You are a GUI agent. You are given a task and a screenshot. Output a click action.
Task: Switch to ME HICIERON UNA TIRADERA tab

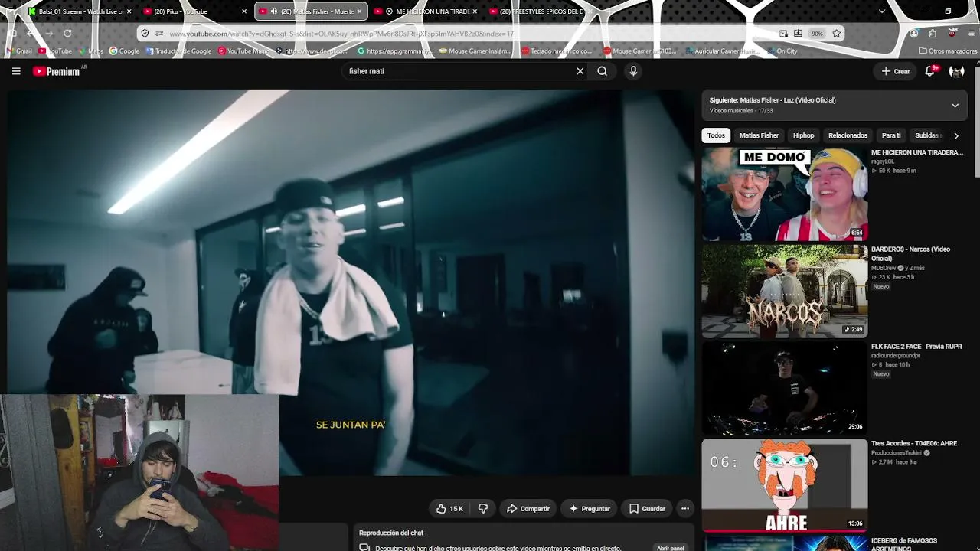click(x=426, y=11)
